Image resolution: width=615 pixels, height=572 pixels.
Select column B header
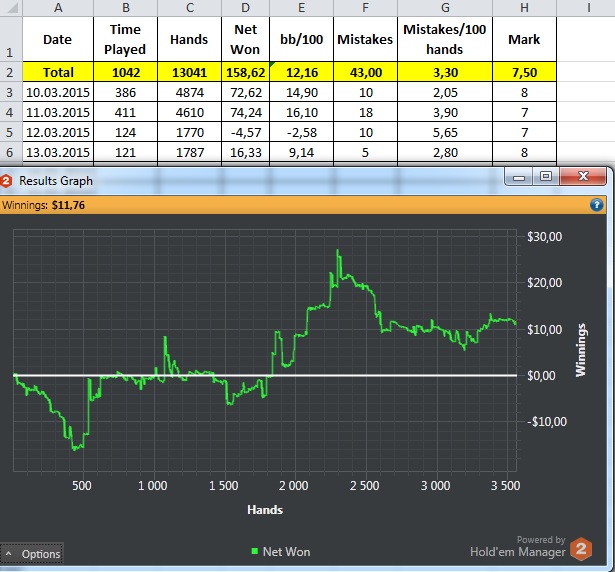(x=126, y=8)
